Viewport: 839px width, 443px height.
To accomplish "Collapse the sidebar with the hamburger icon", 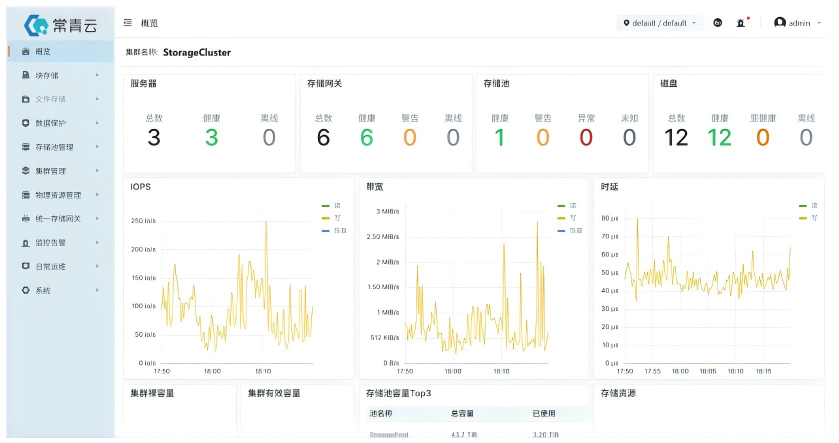I will (x=128, y=23).
